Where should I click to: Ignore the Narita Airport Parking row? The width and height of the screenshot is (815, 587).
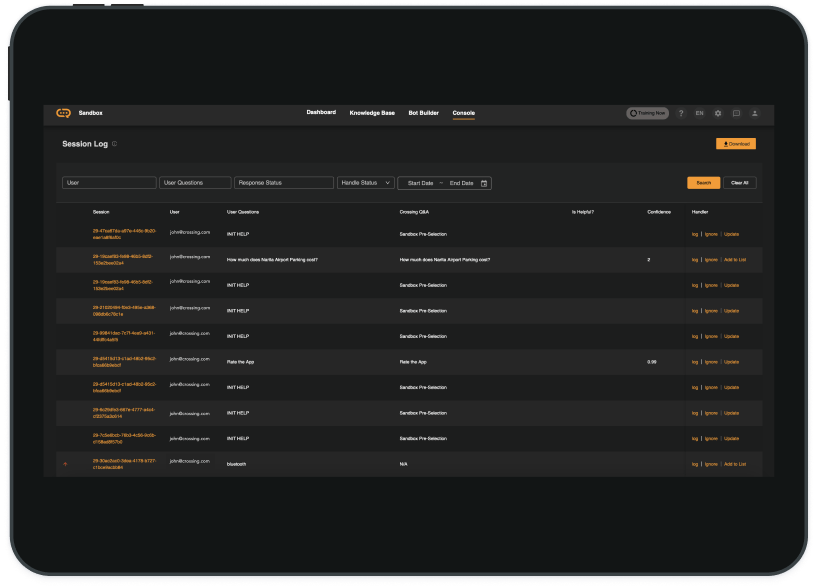click(x=711, y=260)
